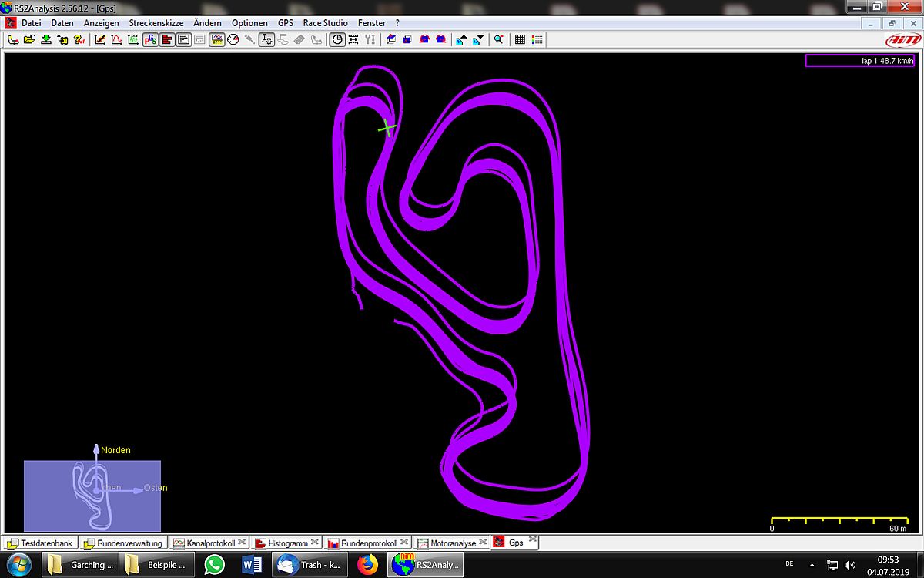Click the measures graph toolbar icon
This screenshot has width=924, height=578.
(100, 39)
